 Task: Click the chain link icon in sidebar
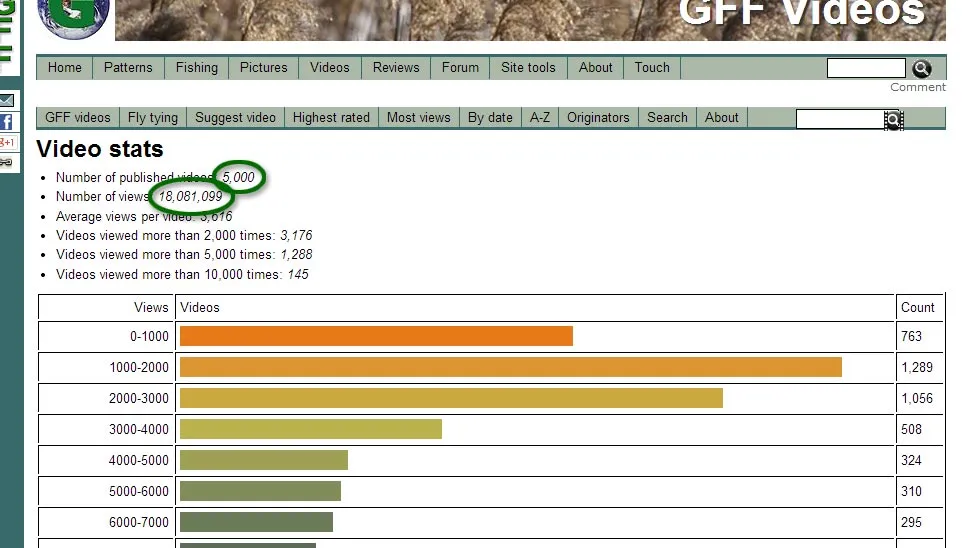pyautogui.click(x=6, y=162)
